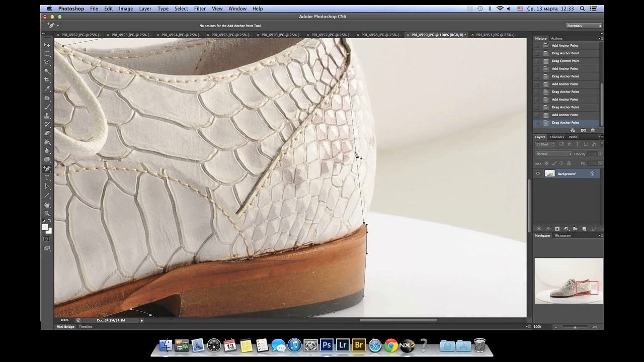Image resolution: width=644 pixels, height=362 pixels.
Task: Open the Essentials workspace dropdown
Action: tap(584, 26)
